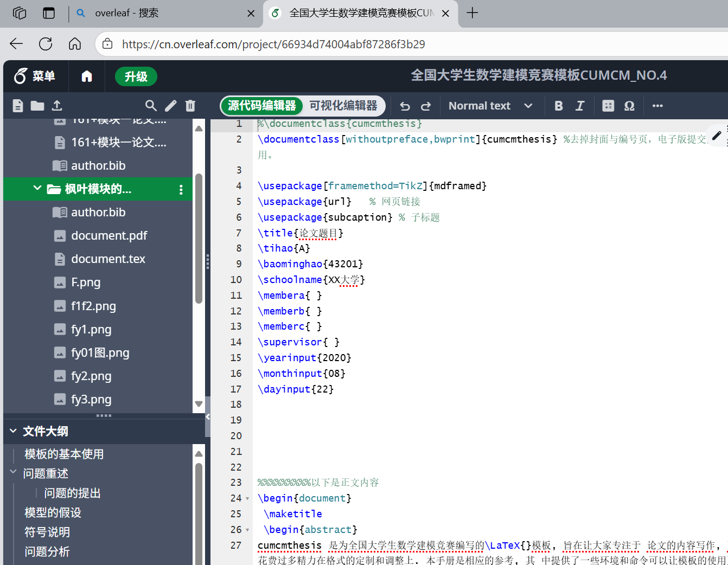The width and height of the screenshot is (728, 565).
Task: Collapse the 文件大纲 outline panel
Action: pos(13,431)
